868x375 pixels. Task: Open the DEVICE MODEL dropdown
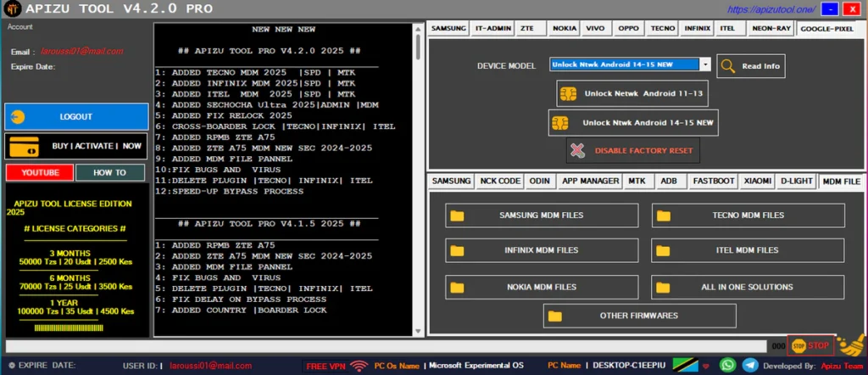[704, 64]
